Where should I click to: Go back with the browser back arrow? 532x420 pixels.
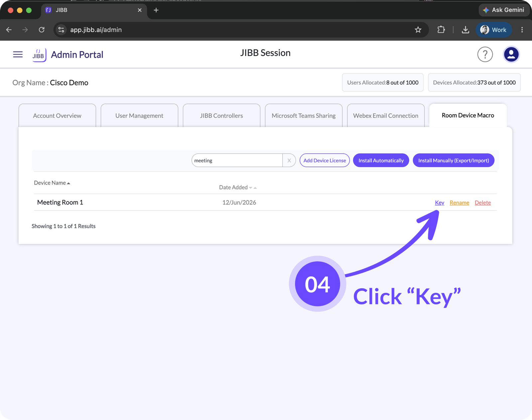(9, 30)
